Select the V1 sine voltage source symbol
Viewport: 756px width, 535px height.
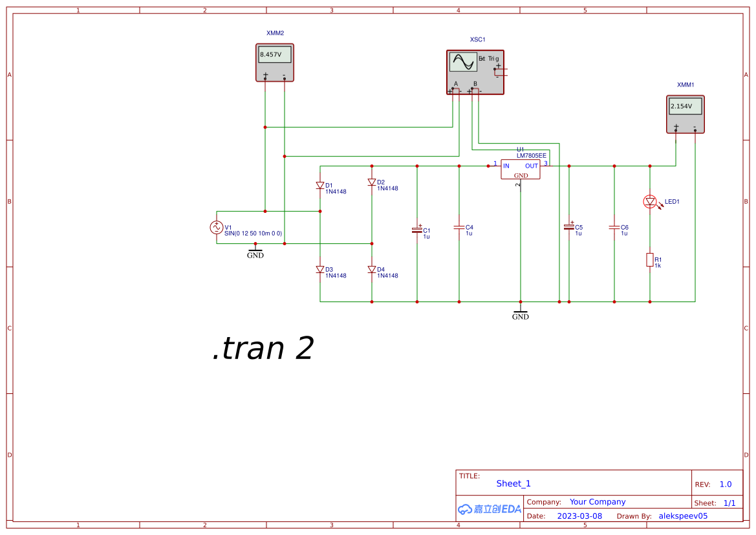[217, 228]
